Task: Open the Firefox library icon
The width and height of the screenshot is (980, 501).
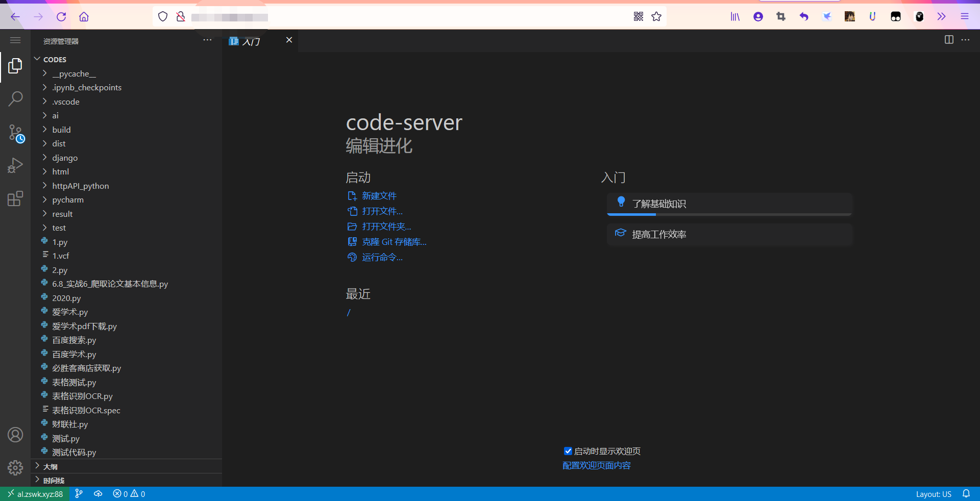Action: [735, 17]
